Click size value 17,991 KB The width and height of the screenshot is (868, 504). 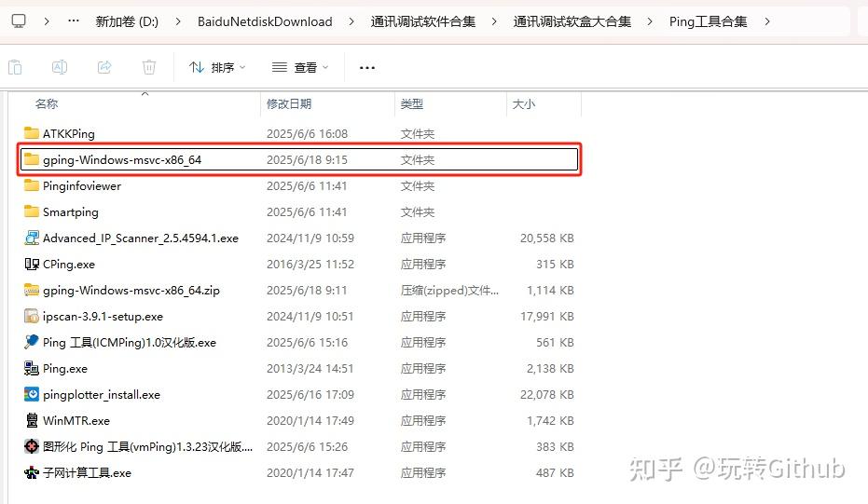pyautogui.click(x=547, y=316)
